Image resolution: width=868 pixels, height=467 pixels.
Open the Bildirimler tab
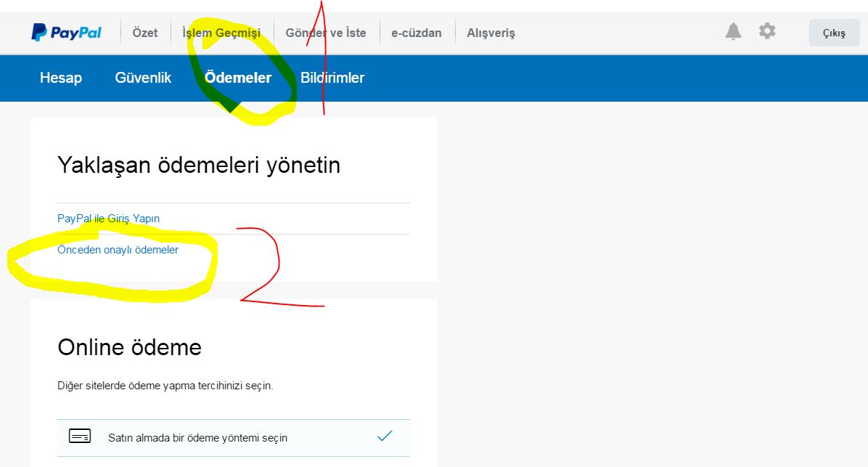(x=332, y=78)
